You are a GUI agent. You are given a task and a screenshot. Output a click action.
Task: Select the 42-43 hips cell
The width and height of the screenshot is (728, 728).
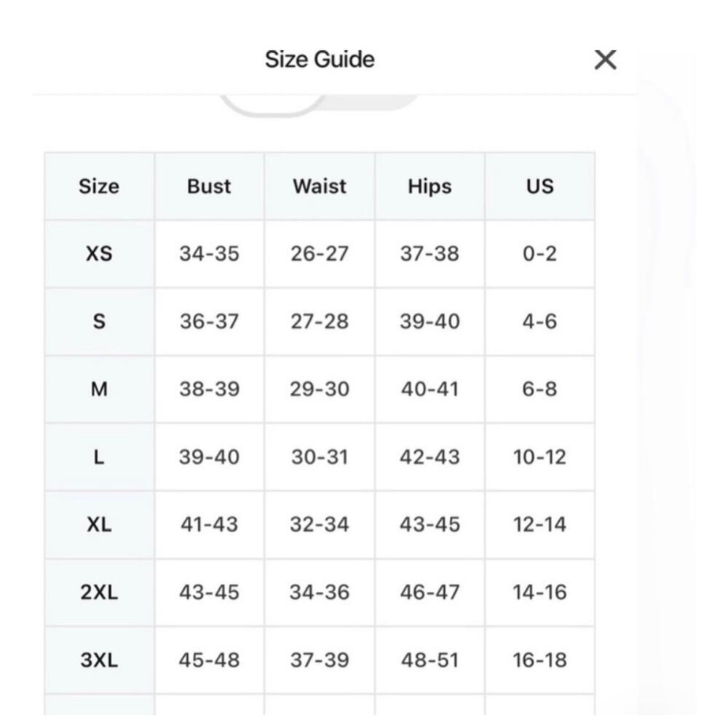(430, 457)
